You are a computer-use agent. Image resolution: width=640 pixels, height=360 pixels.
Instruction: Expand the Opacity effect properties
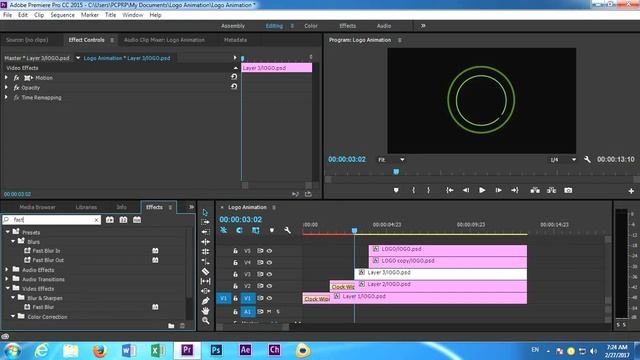pos(6,87)
